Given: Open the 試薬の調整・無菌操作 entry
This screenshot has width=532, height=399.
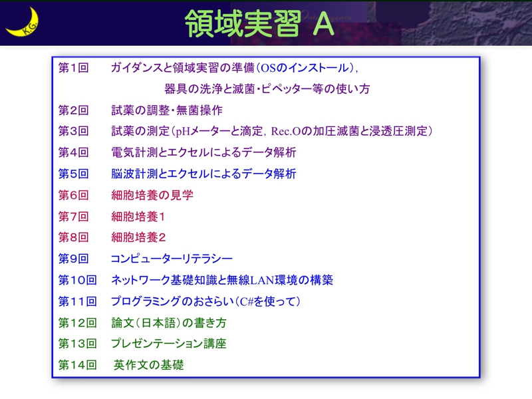Looking at the screenshot, I should point(166,110).
